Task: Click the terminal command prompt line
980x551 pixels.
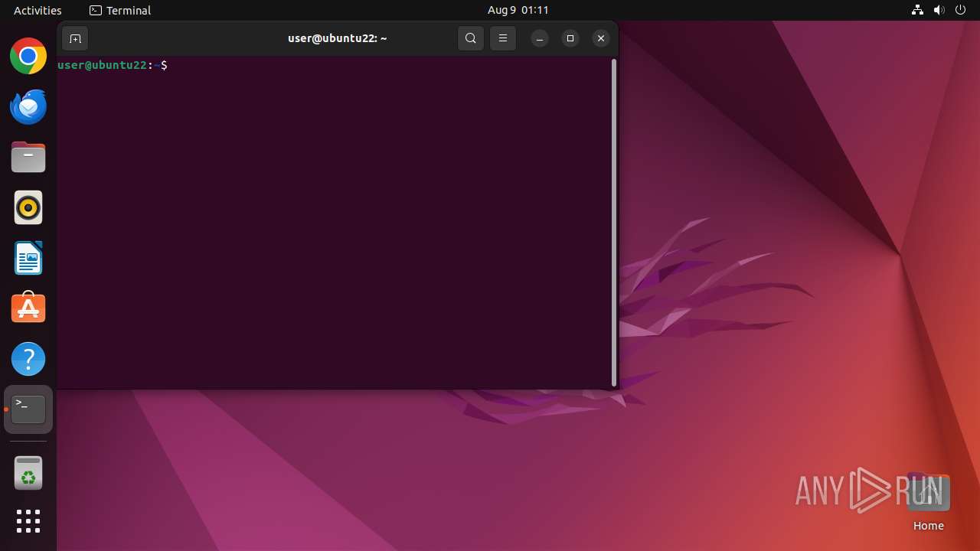Action: pos(113,65)
